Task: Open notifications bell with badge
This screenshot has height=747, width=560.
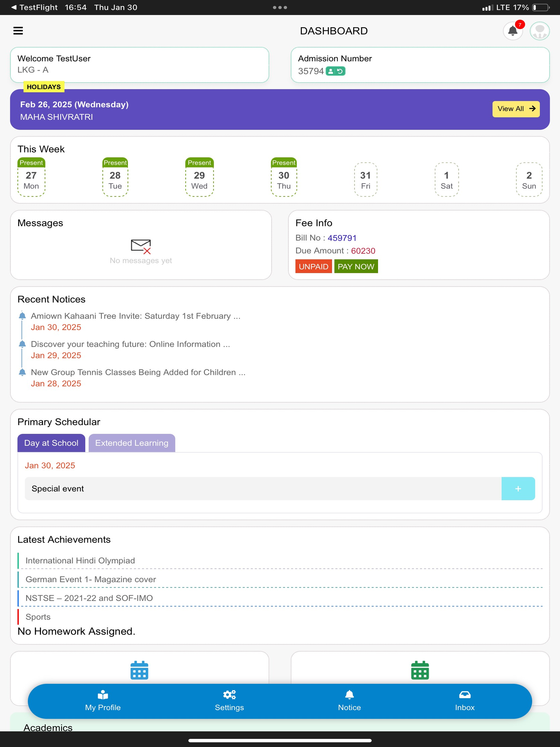Action: tap(513, 31)
